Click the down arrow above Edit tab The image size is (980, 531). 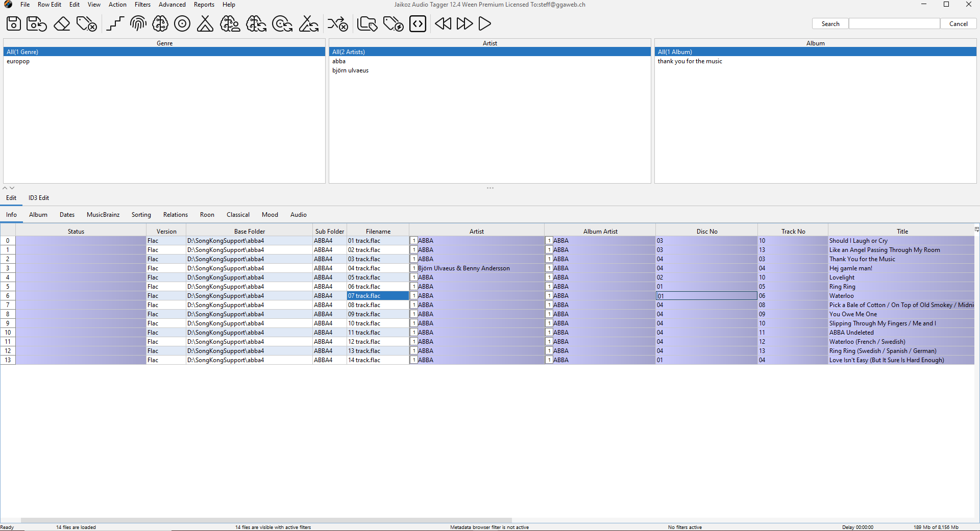tap(12, 188)
